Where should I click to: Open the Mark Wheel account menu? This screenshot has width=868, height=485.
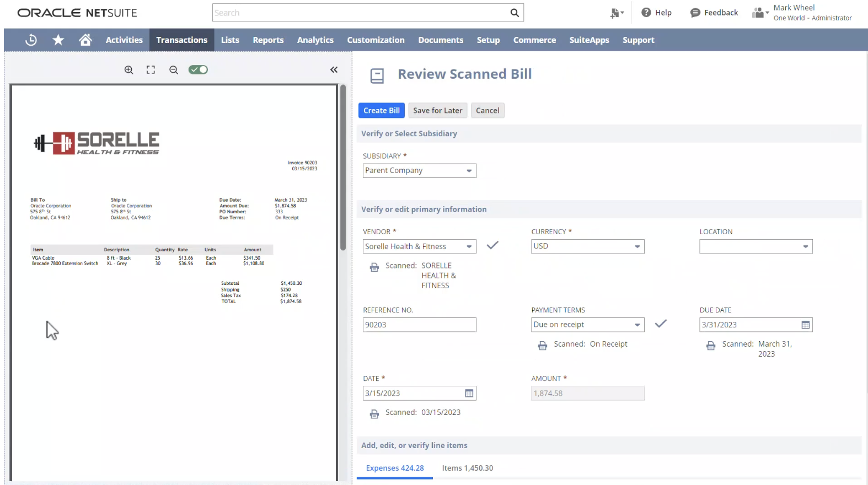[812, 13]
